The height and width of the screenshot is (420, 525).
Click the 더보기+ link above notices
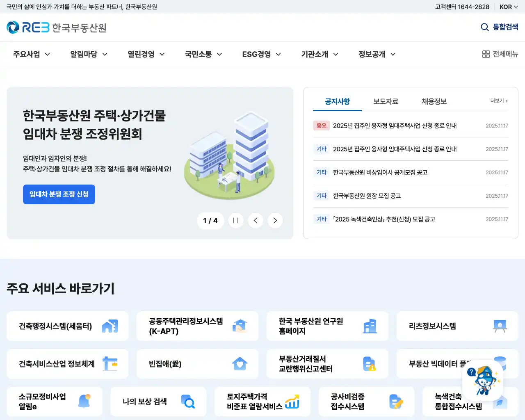498,100
